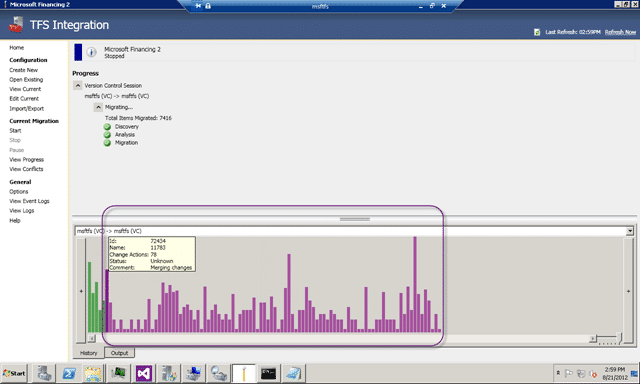Click the left plus button of chart

pos(81,291)
